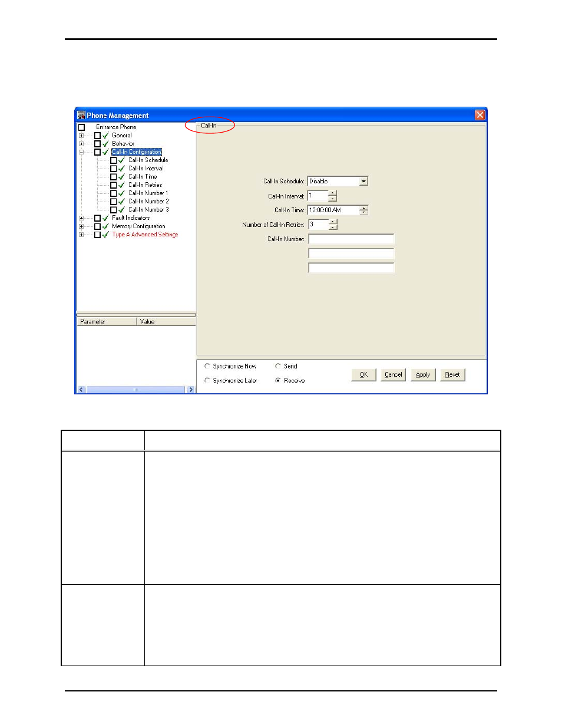562x728 pixels.
Task: Tick the Behavior tree checkbox
Action: (98, 144)
